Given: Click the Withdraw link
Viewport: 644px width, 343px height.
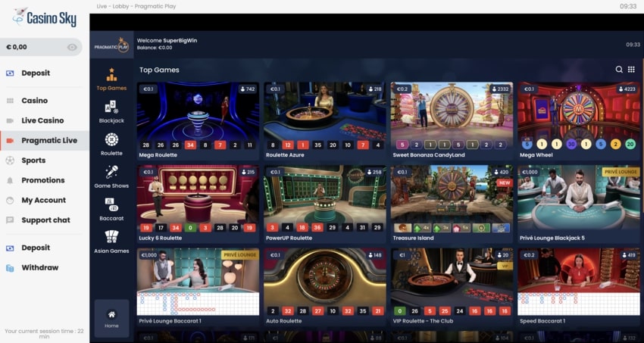Looking at the screenshot, I should coord(40,267).
